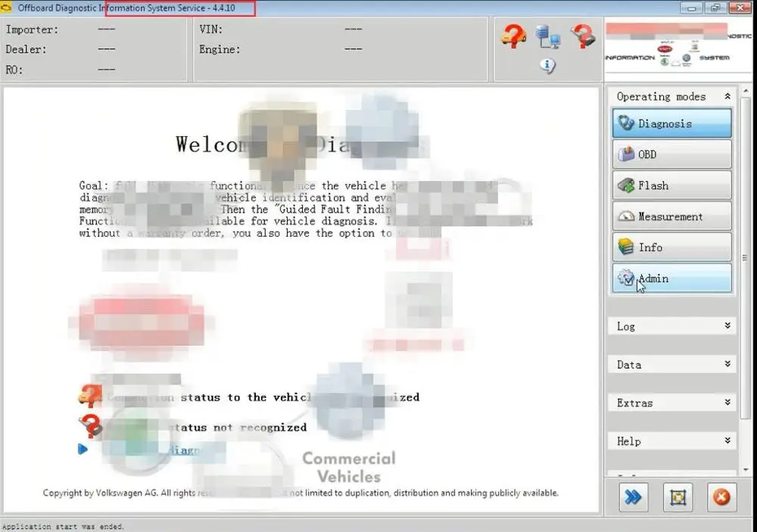Click the OBD button icon
Image resolution: width=757 pixels, height=532 pixels.
(x=626, y=154)
